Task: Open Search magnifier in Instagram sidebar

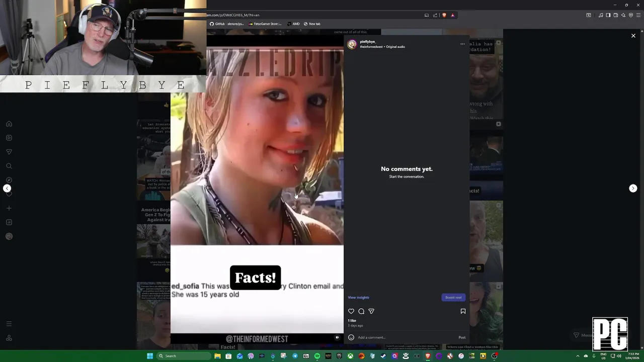Action: [x=9, y=166]
